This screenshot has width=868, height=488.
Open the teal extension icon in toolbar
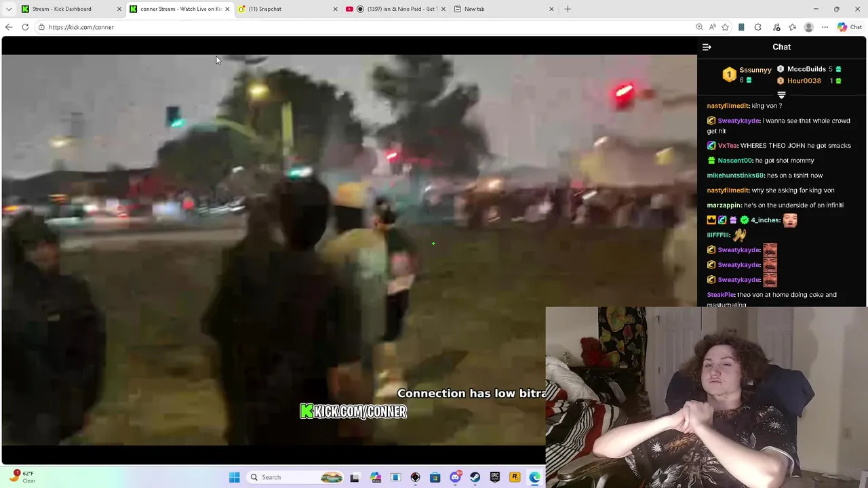tap(741, 27)
